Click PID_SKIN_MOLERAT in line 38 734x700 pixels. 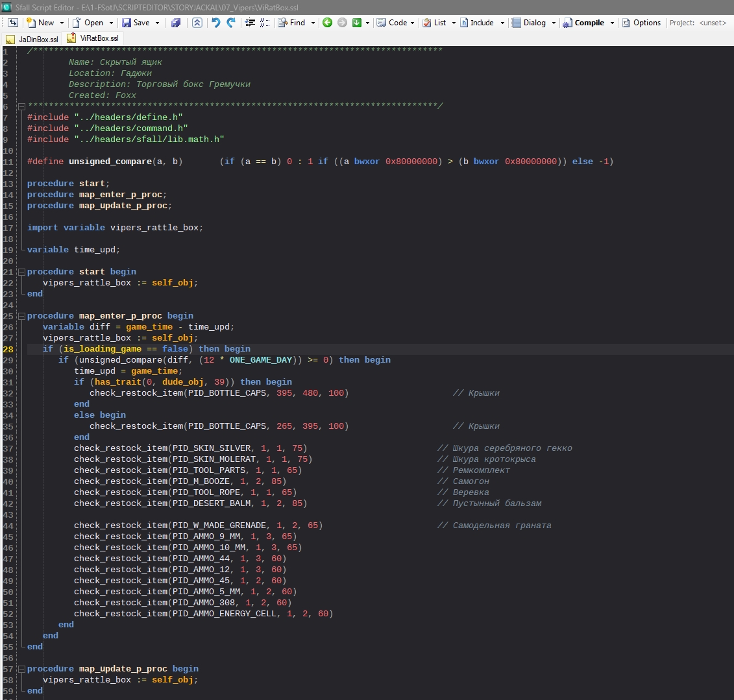(x=214, y=459)
